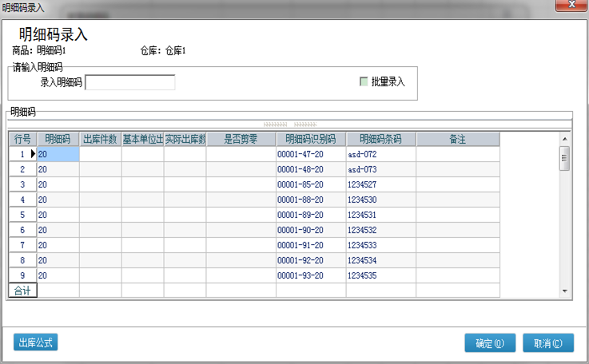The image size is (589, 364).
Task: Select the row 1 indicator arrow
Action: point(33,154)
